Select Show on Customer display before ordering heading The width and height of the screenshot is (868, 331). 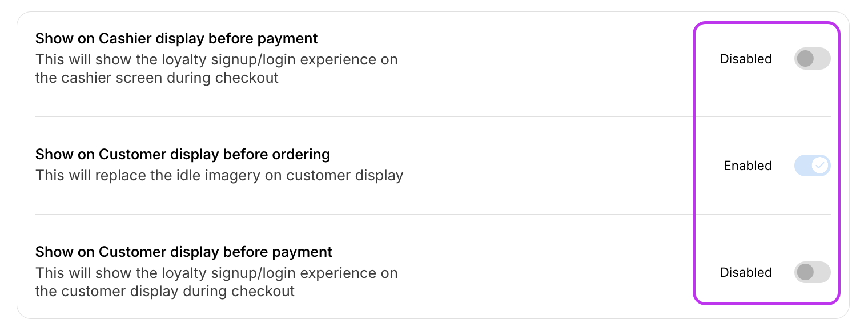point(183,154)
